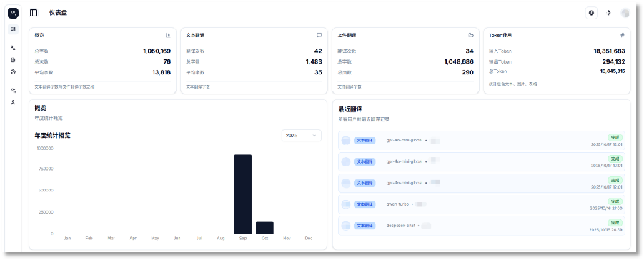Click the 年度统计概览 chart title
This screenshot has height=260, width=644.
(53, 135)
